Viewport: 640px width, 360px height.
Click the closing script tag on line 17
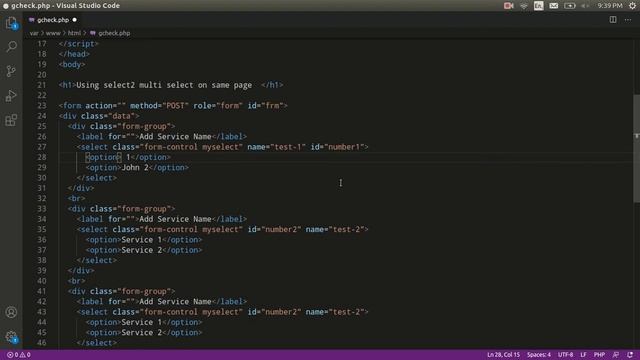point(78,44)
